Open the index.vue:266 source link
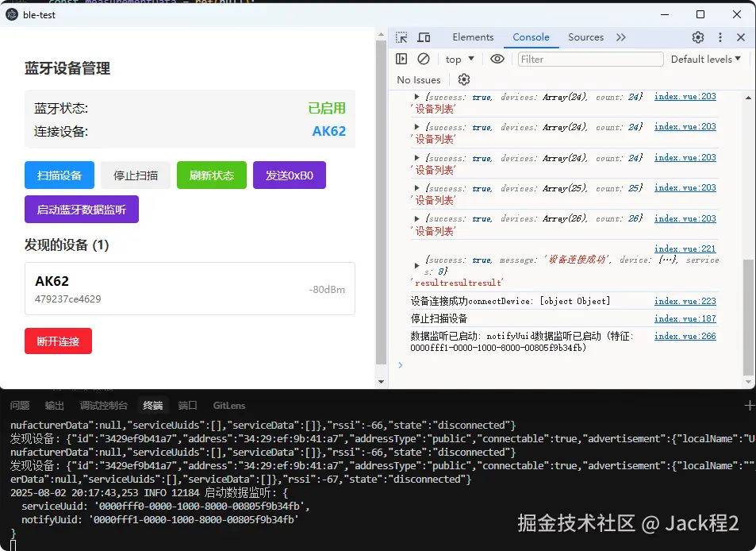The image size is (756, 551). (x=685, y=336)
